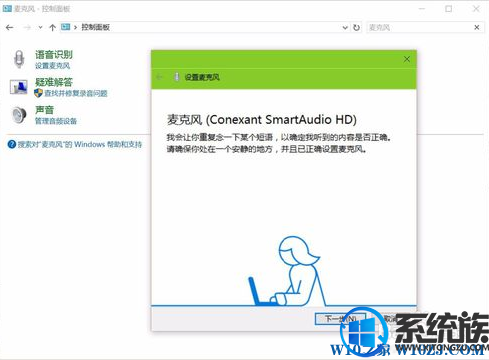489x360 pixels.
Task: Open the recent locations dropdown chevron
Action: point(40,27)
